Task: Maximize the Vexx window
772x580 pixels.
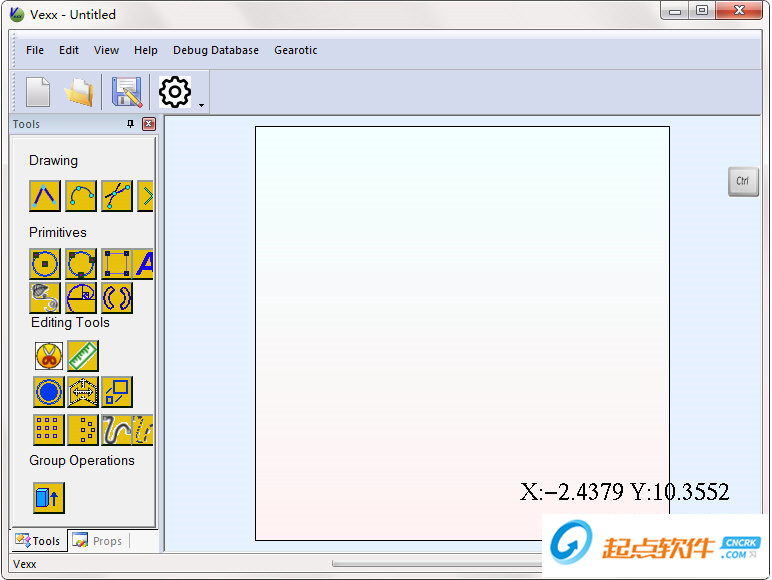Action: 702,11
